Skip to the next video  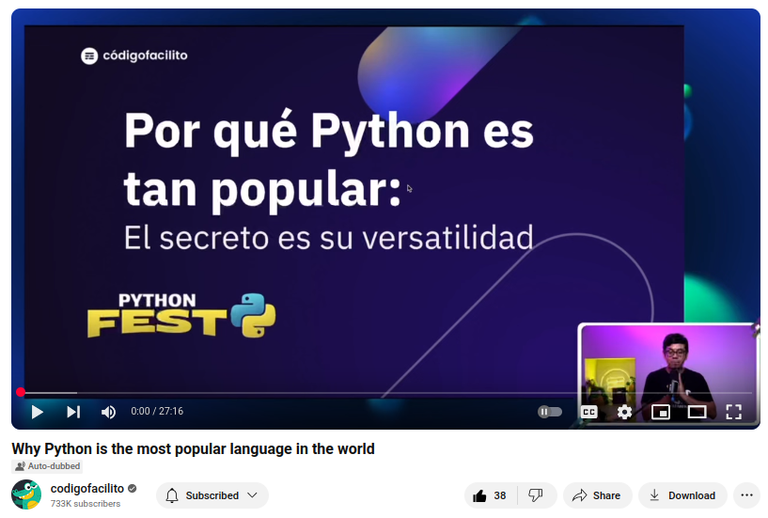[x=73, y=412]
